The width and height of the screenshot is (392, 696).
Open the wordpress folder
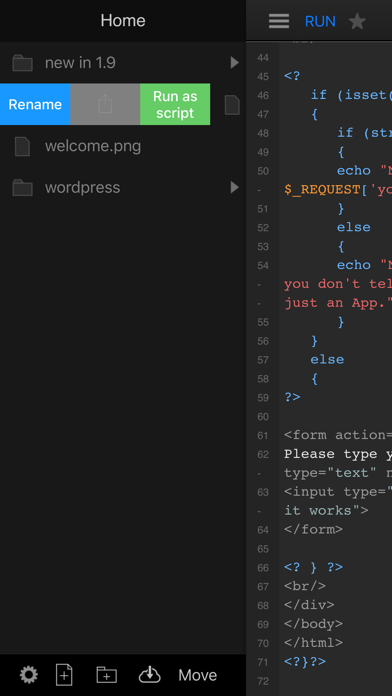[123, 188]
